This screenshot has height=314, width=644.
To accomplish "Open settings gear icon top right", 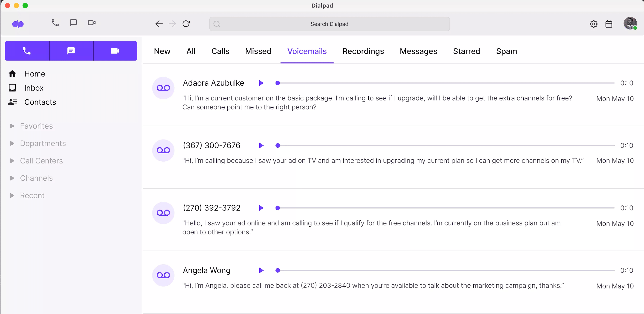I will [x=593, y=23].
